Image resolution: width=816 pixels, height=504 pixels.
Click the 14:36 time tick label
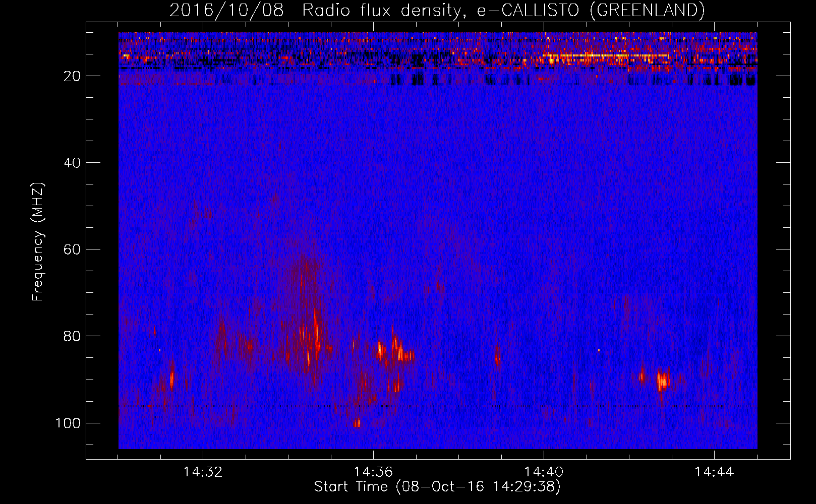tap(373, 472)
